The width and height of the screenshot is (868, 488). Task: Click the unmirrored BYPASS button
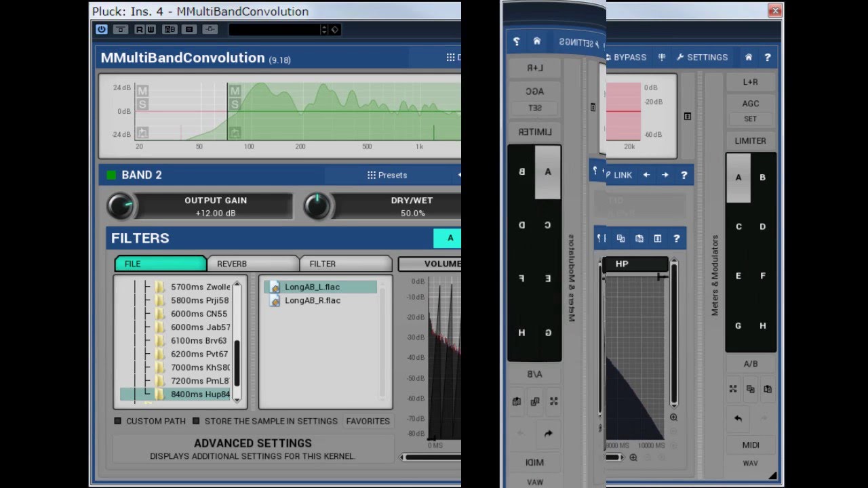(x=626, y=58)
